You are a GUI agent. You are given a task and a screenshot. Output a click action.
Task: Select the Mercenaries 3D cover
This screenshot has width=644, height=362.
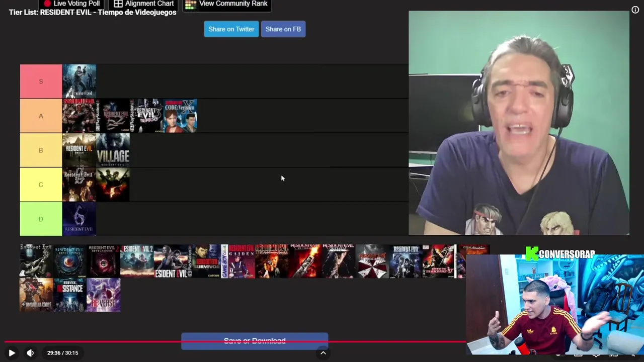tap(440, 261)
